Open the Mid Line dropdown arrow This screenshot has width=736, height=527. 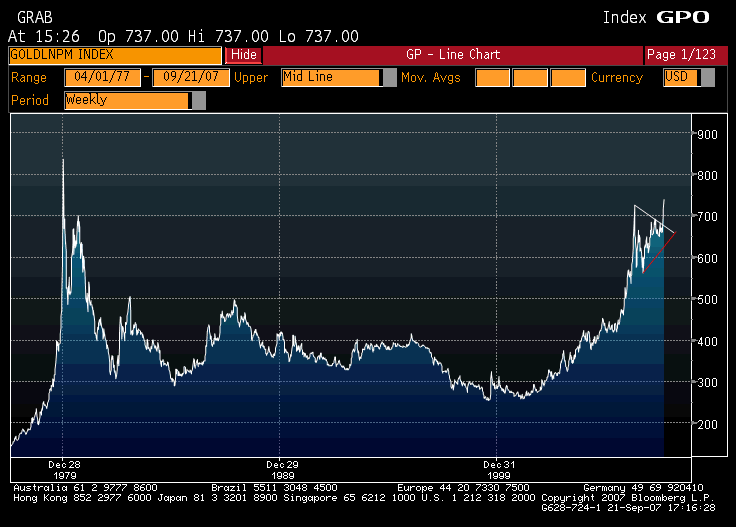point(389,77)
